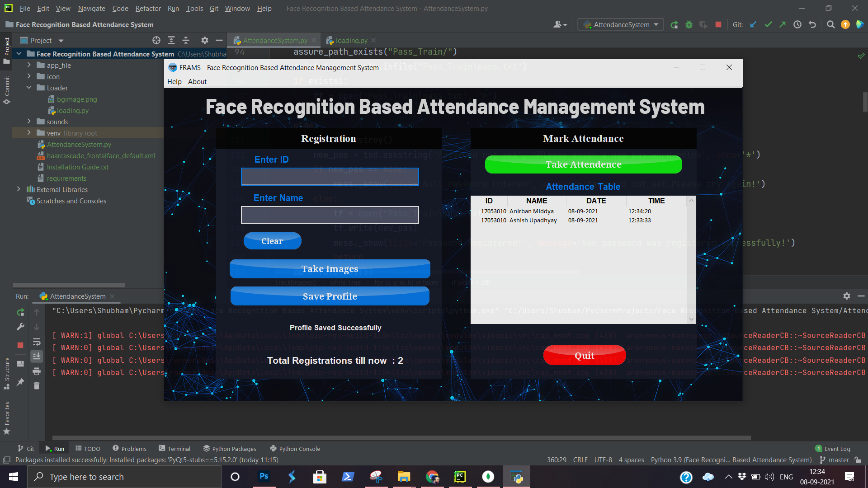This screenshot has height=488, width=868.
Task: Expand the app_file folder
Action: 29,65
